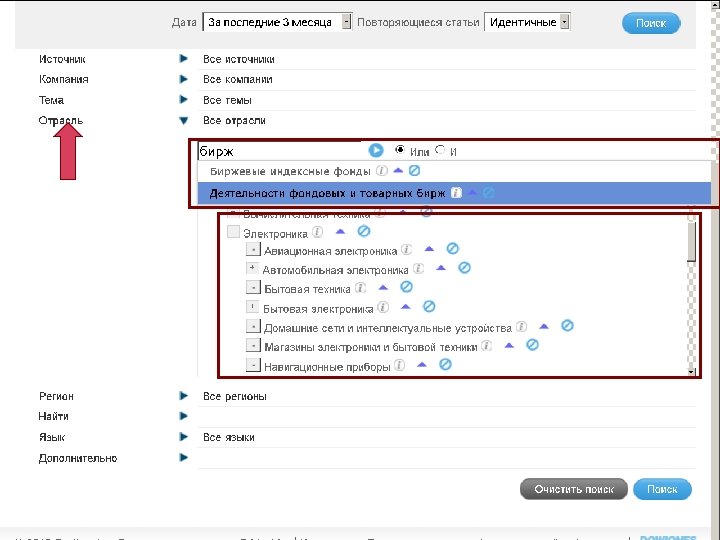Toggle tree box of Авиационная электроника
This screenshot has height=540, width=720.
(x=253, y=249)
